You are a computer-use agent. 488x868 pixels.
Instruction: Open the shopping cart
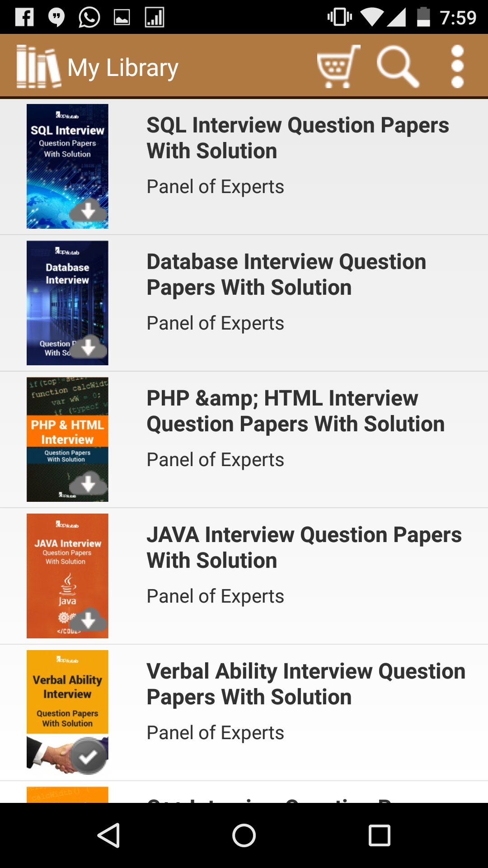(338, 66)
